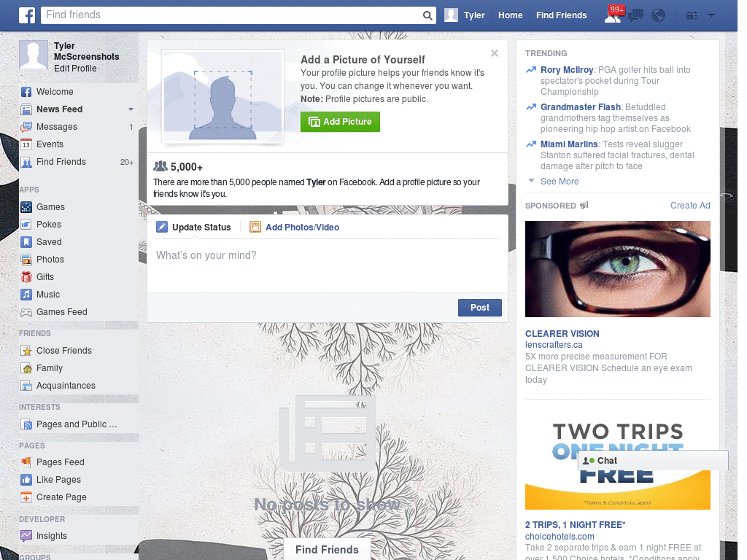The image size is (747, 560).
Task: Click the Create Page plus icon
Action: 26,497
